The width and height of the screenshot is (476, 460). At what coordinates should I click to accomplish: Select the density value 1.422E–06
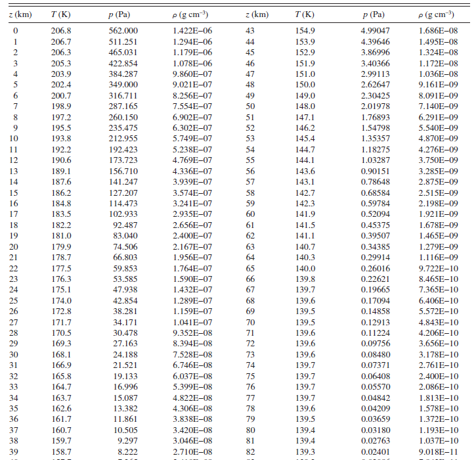[x=192, y=31]
